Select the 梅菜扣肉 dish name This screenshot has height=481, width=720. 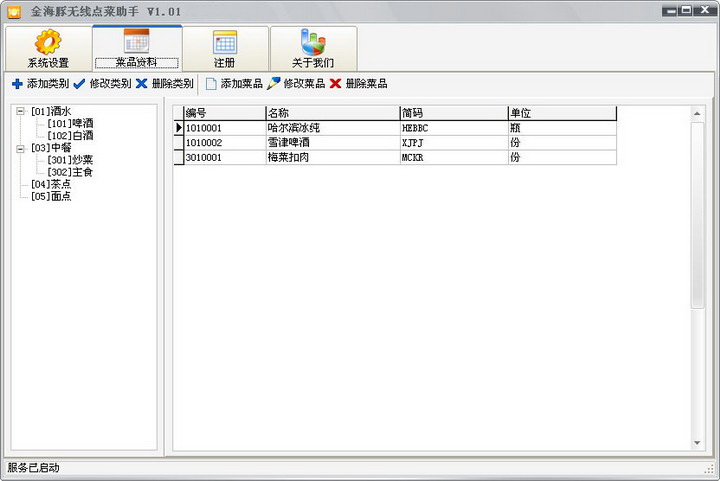pos(333,157)
